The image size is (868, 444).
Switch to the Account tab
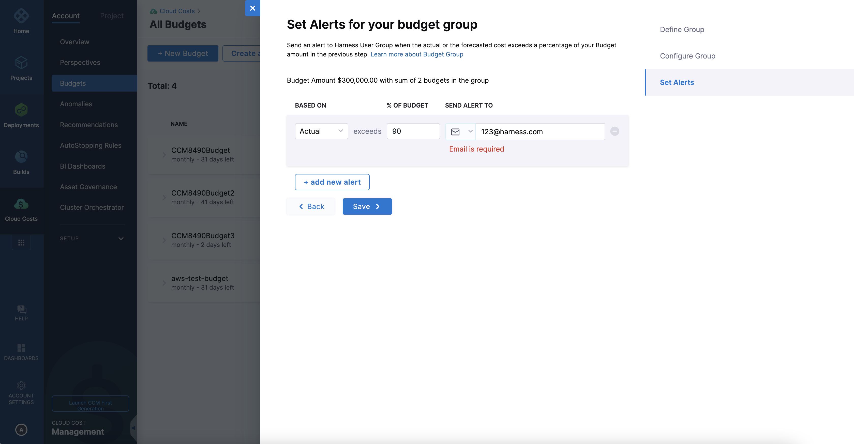pyautogui.click(x=66, y=16)
